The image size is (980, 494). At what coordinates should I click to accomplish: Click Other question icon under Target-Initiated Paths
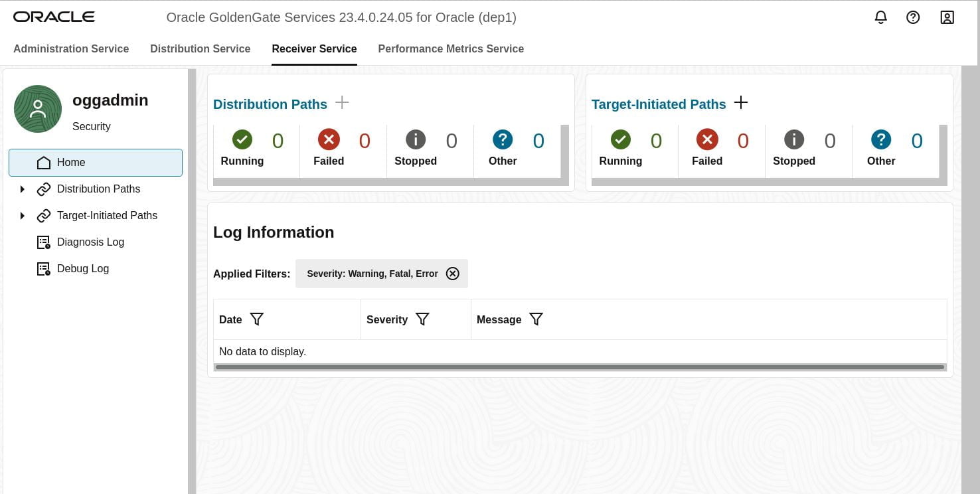click(x=881, y=139)
